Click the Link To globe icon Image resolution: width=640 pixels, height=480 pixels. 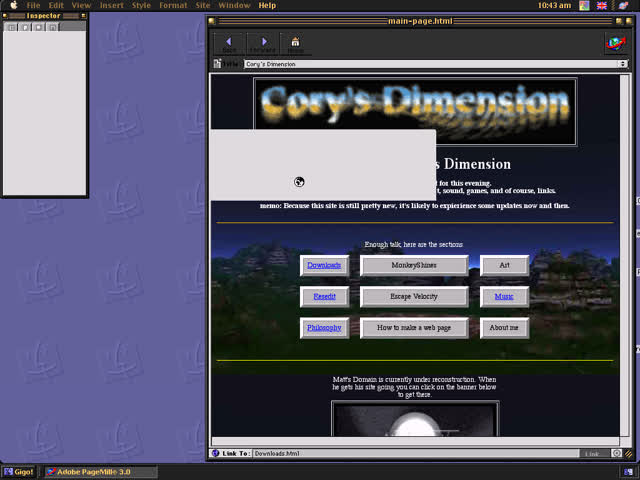(216, 454)
